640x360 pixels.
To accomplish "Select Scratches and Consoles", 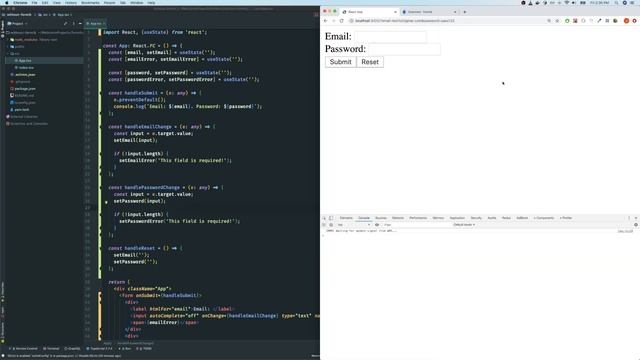I will [29, 124].
